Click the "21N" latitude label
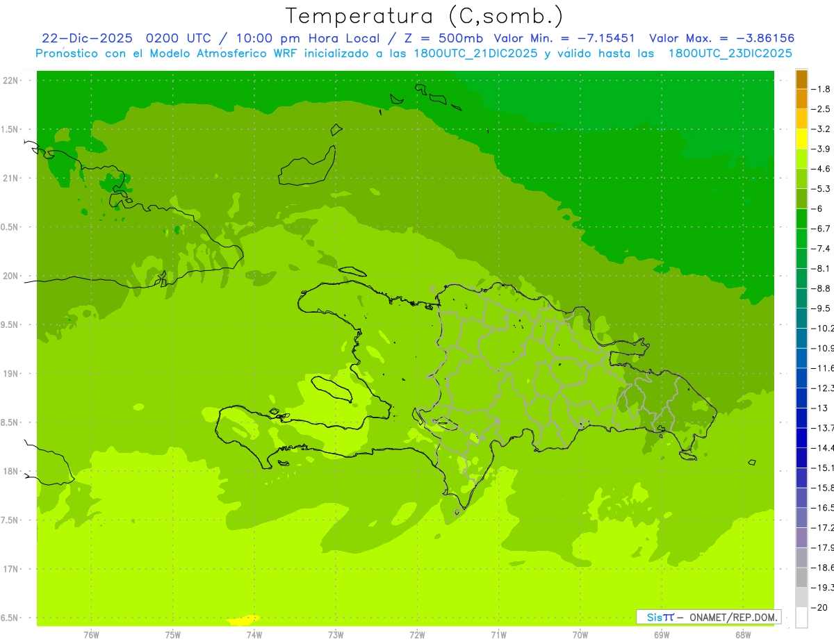This screenshot has height=644, width=834. click(12, 179)
